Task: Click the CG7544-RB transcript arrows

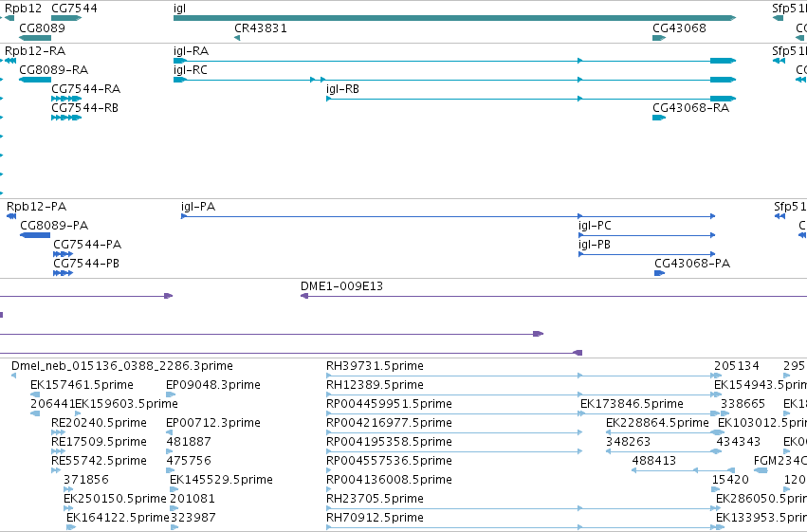Action: point(66,118)
